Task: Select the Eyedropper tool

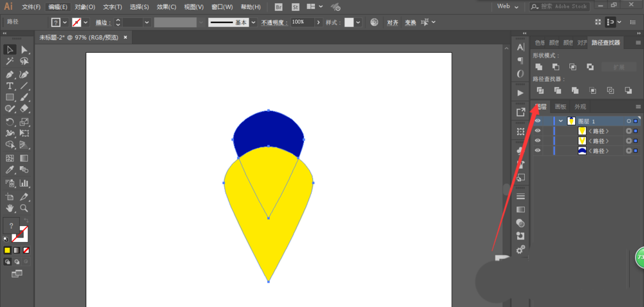Action: 10,171
